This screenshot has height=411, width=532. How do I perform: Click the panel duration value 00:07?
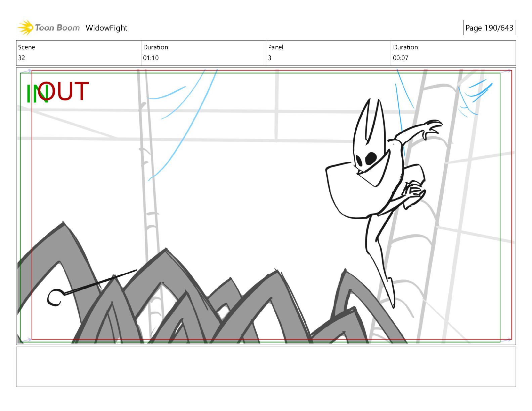401,58
